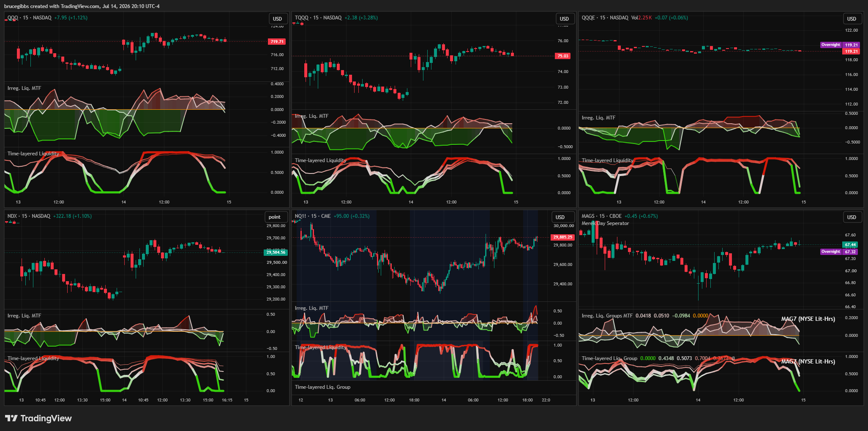The image size is (868, 431).
Task: Click the Merek Day Seperator indicator label
Action: [x=605, y=223]
